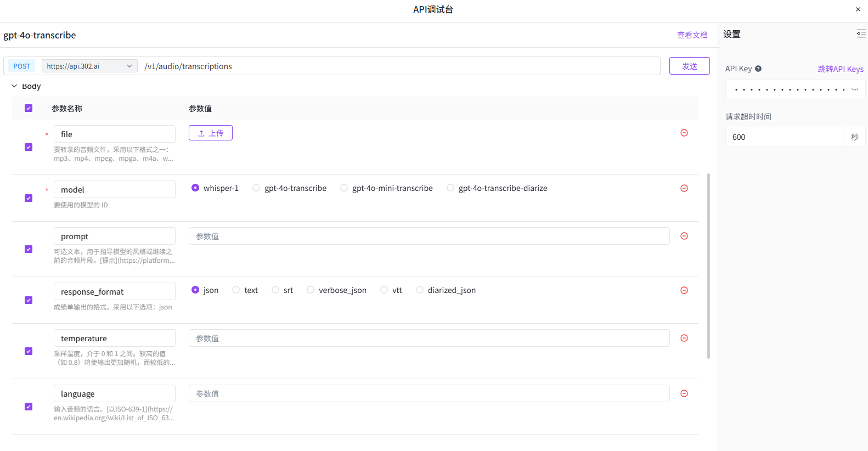
Task: Select gpt-4o-mini-transcribe model option
Action: 344,188
